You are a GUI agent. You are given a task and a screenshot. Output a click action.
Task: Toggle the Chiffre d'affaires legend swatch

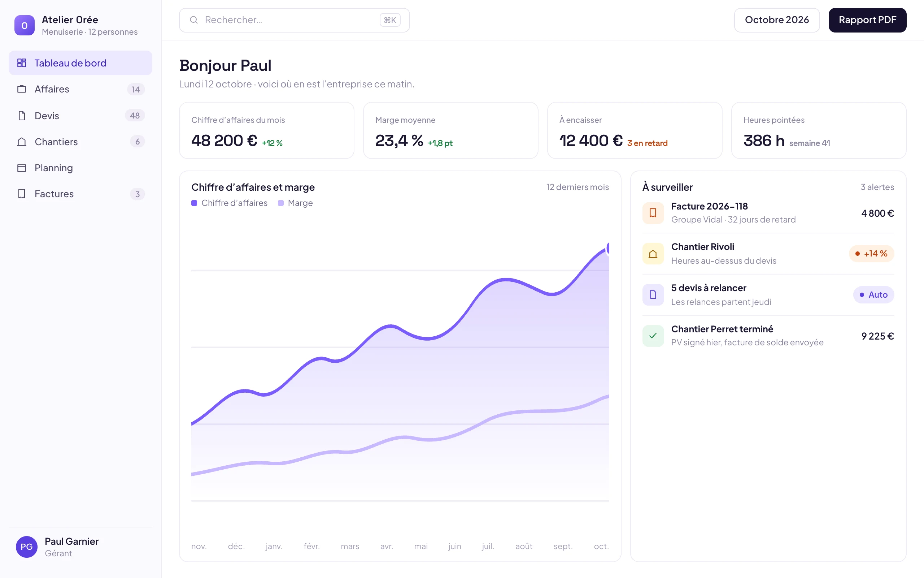coord(194,203)
